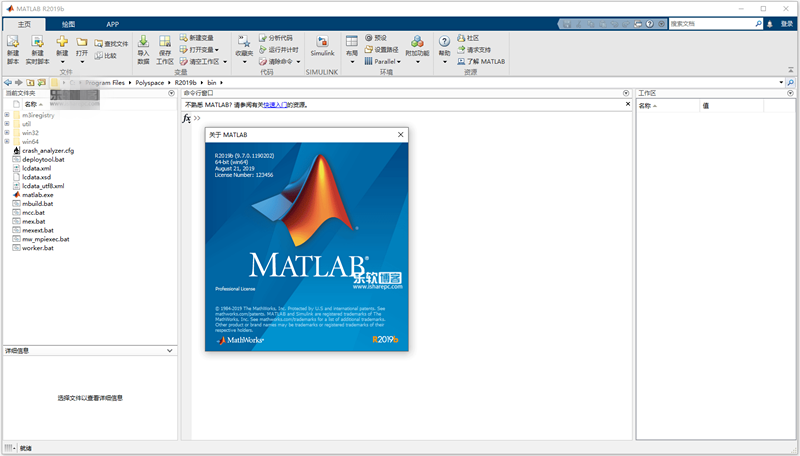Switch to the 绘图 (Plots) tab
Screen dimensions: 800x456
[x=67, y=22]
